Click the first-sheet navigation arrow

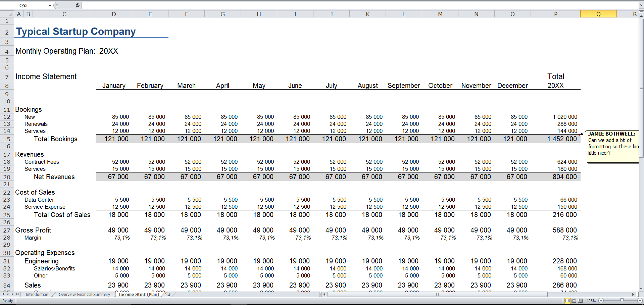point(3,294)
